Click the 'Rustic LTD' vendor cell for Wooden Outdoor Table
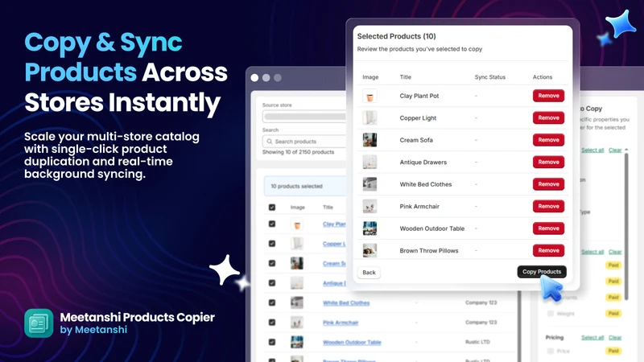644x362 pixels. click(477, 342)
